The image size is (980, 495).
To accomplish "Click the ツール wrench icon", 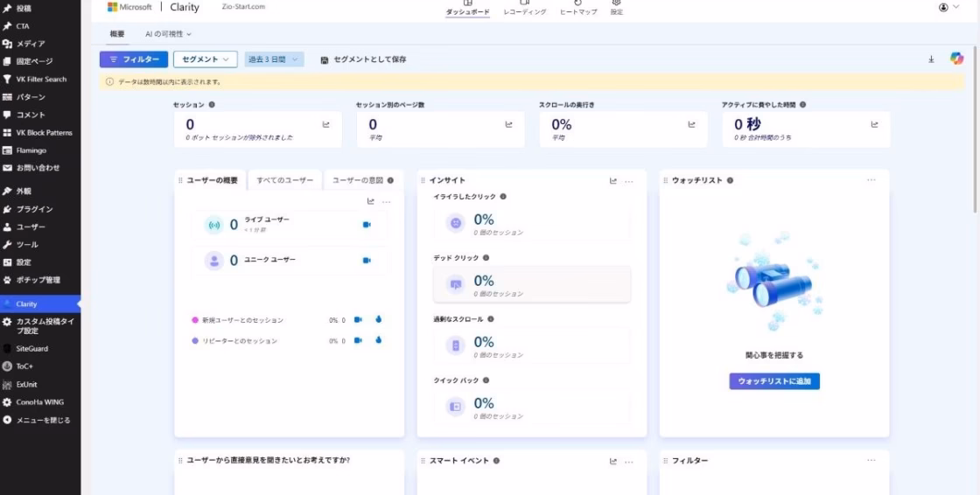I will 8,244.
